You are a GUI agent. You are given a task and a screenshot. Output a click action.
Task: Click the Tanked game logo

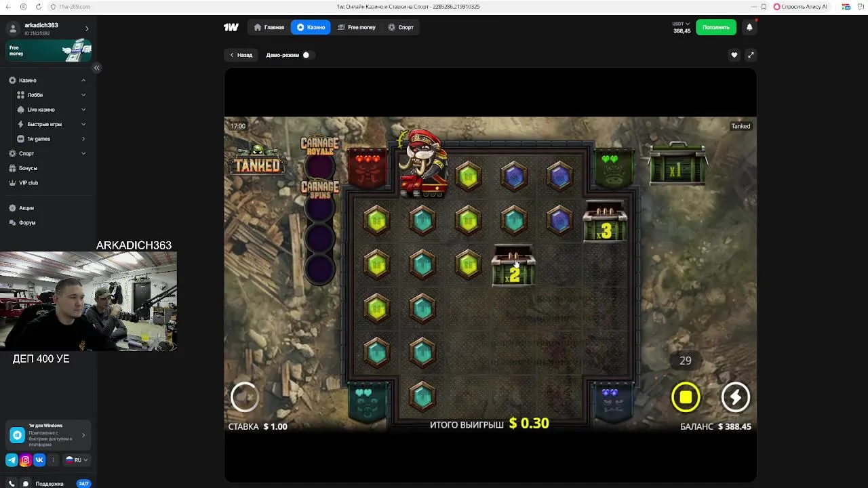[x=258, y=161]
